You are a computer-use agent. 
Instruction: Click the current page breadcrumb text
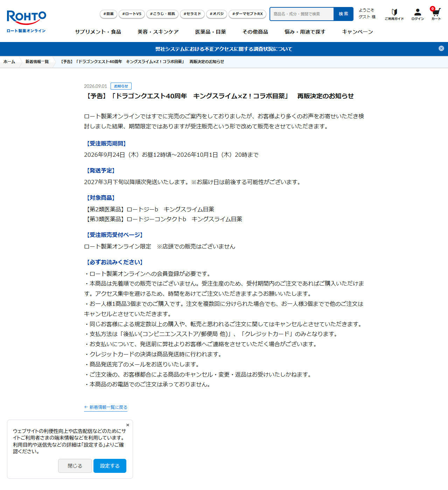[x=142, y=62]
